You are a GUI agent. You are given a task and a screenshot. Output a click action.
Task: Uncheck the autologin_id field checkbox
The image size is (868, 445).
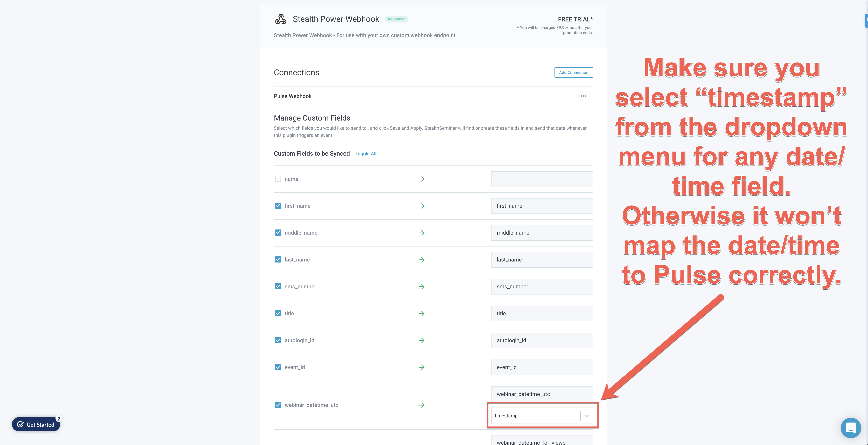pos(278,340)
